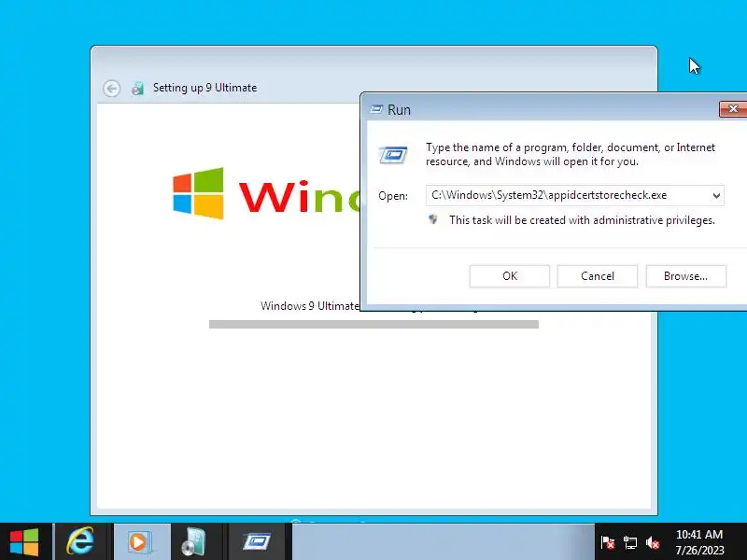Click the Run title bar icon
747x560 pixels.
(376, 109)
